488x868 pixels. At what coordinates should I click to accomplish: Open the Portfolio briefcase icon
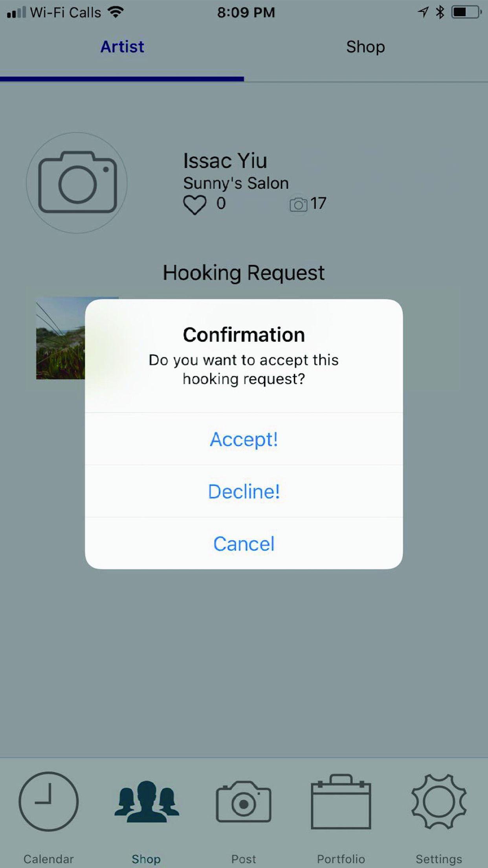(341, 801)
